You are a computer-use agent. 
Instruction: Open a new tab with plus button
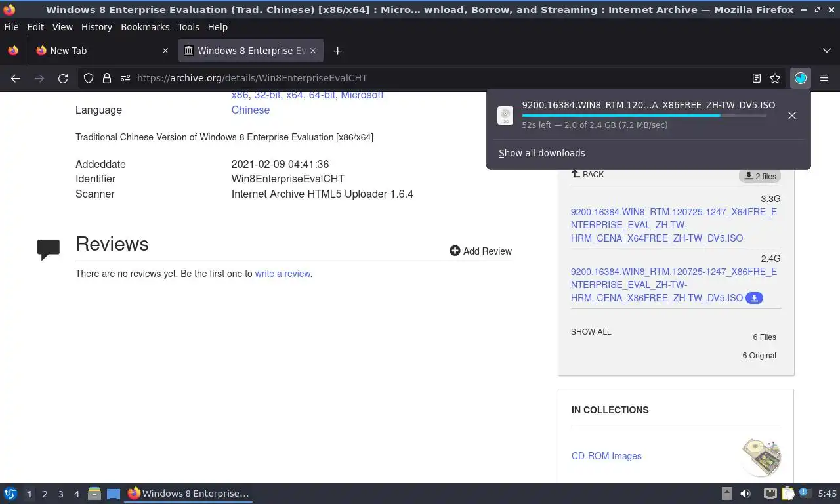pyautogui.click(x=337, y=51)
